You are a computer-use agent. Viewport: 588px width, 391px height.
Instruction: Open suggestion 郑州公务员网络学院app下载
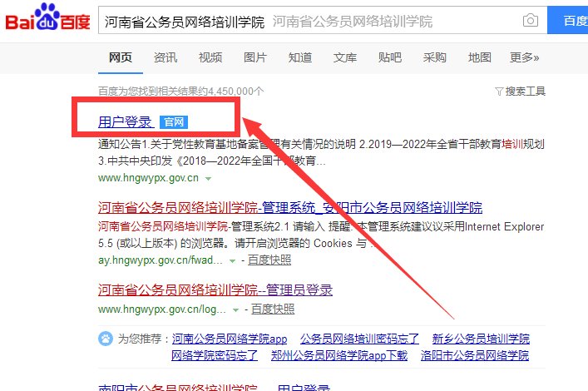[x=339, y=355]
